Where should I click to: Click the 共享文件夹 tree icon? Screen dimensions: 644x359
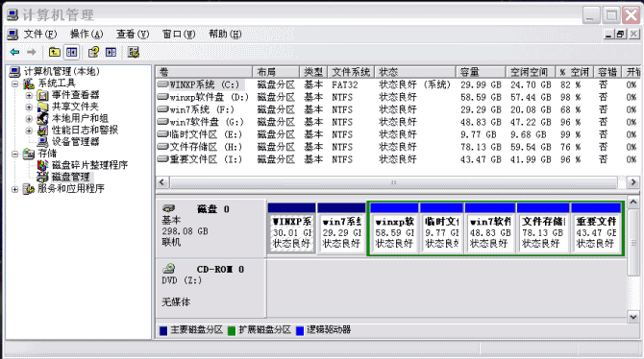click(x=42, y=108)
